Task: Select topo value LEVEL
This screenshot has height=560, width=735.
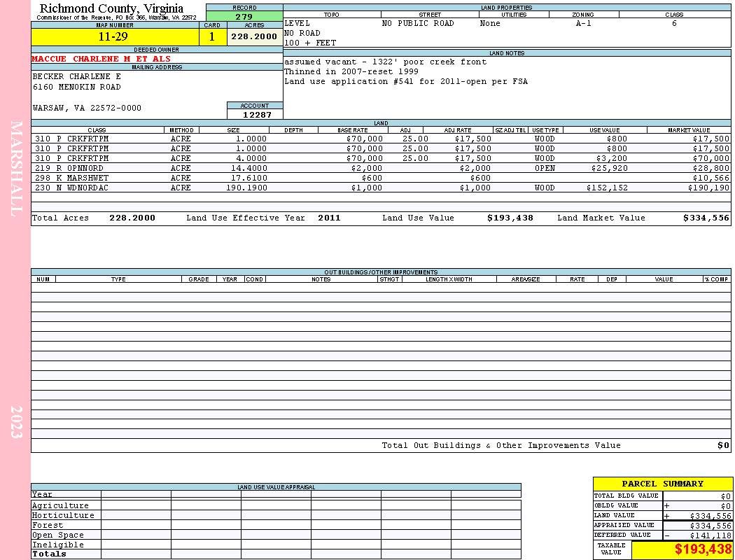Action: pyautogui.click(x=297, y=23)
